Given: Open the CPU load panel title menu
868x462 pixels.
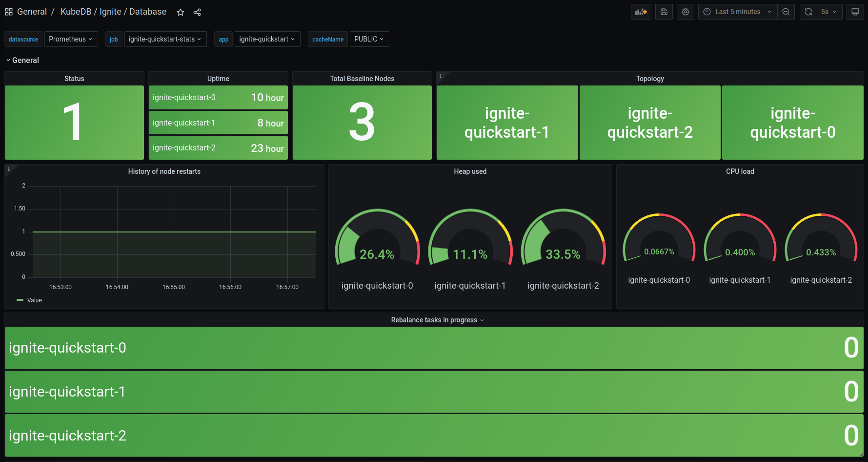Looking at the screenshot, I should (740, 171).
